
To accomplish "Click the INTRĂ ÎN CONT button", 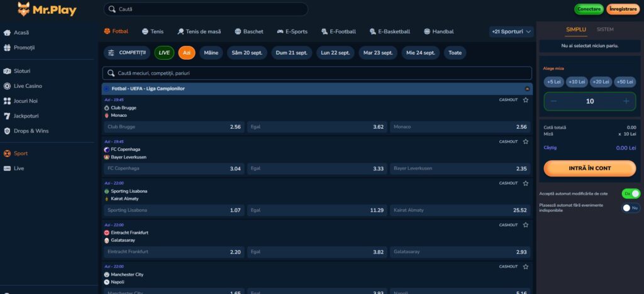I will pyautogui.click(x=590, y=168).
